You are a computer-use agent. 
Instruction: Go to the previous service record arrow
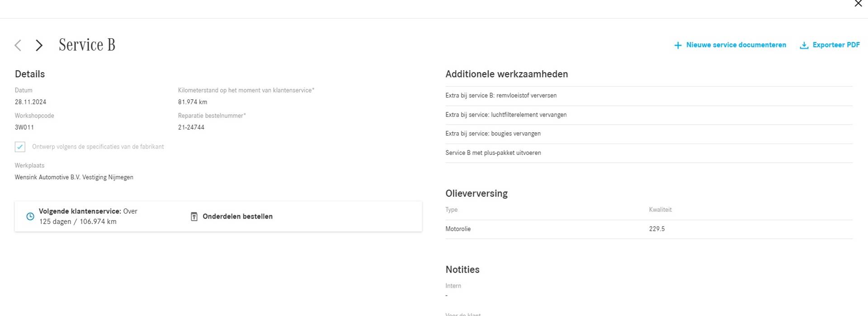click(x=18, y=45)
